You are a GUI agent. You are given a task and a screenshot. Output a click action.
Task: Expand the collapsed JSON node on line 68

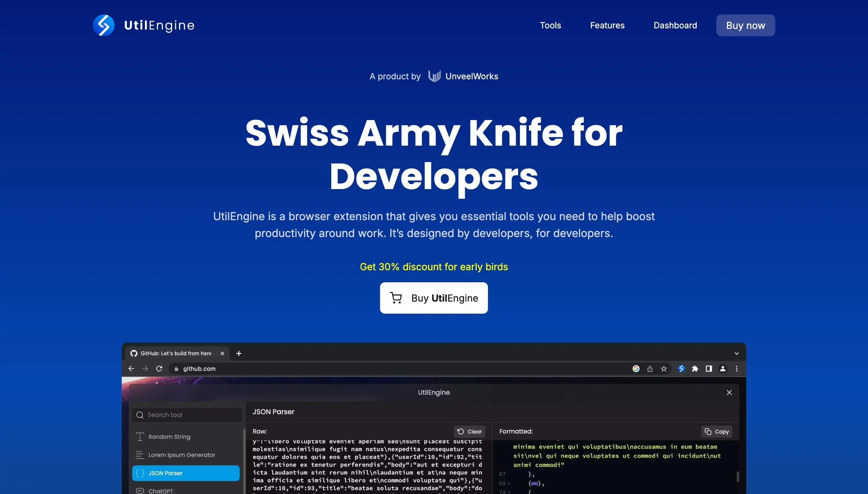pyautogui.click(x=509, y=483)
